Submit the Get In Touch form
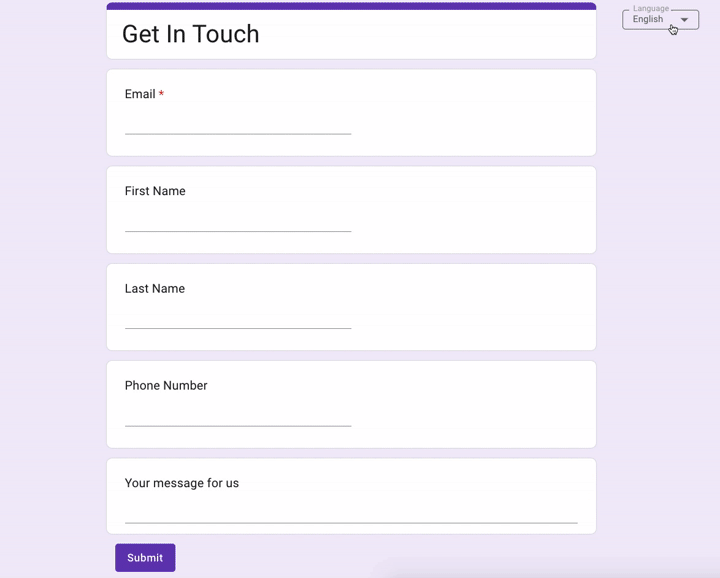The width and height of the screenshot is (720, 578). pyautogui.click(x=145, y=557)
